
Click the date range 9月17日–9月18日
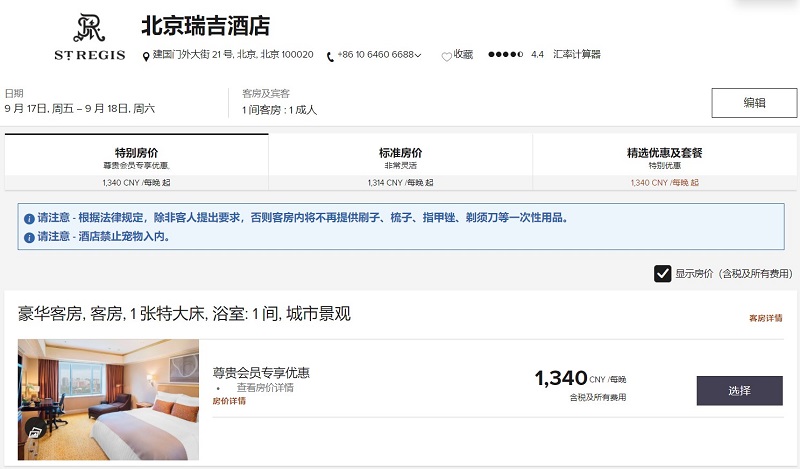[80, 109]
